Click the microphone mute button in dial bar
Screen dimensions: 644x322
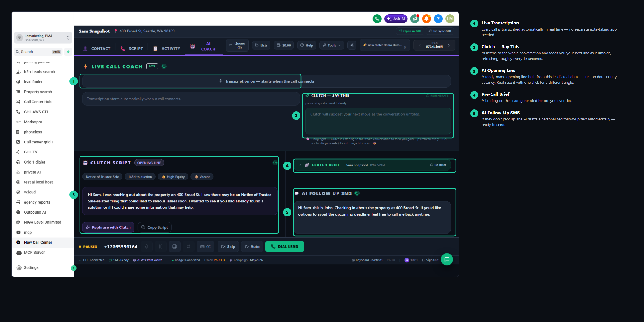[x=147, y=247]
